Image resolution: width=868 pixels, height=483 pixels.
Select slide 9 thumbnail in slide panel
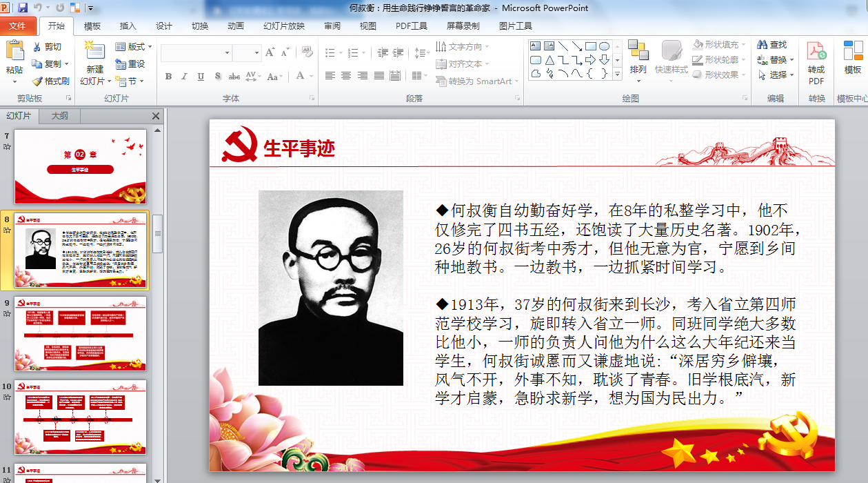81,334
